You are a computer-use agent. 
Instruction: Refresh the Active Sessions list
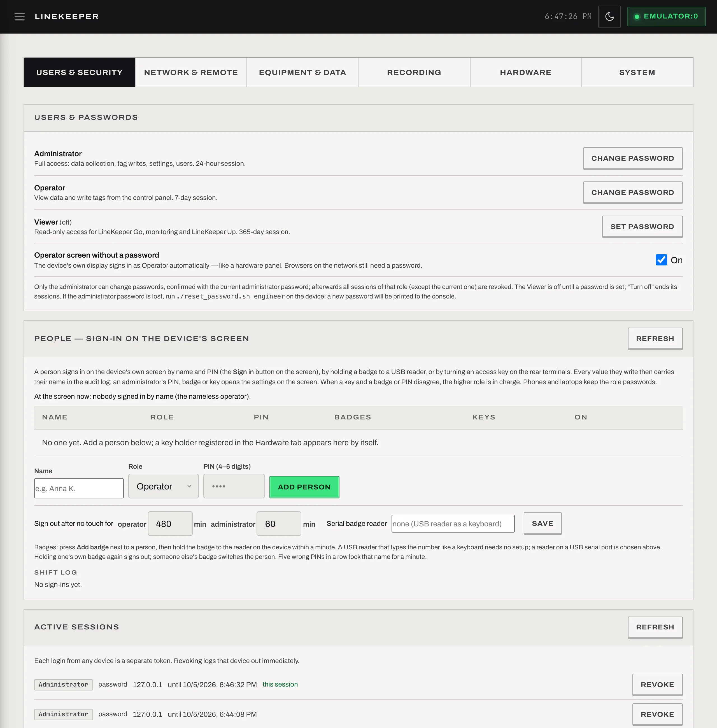[655, 627]
